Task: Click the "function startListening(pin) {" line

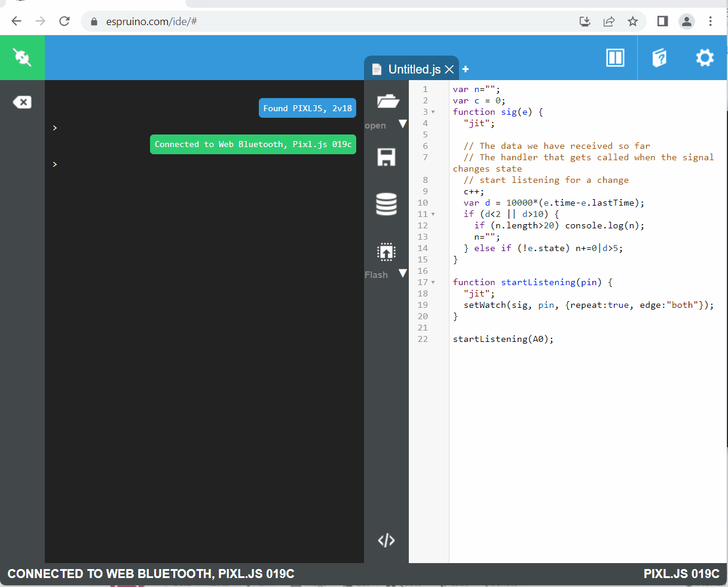Action: [533, 282]
